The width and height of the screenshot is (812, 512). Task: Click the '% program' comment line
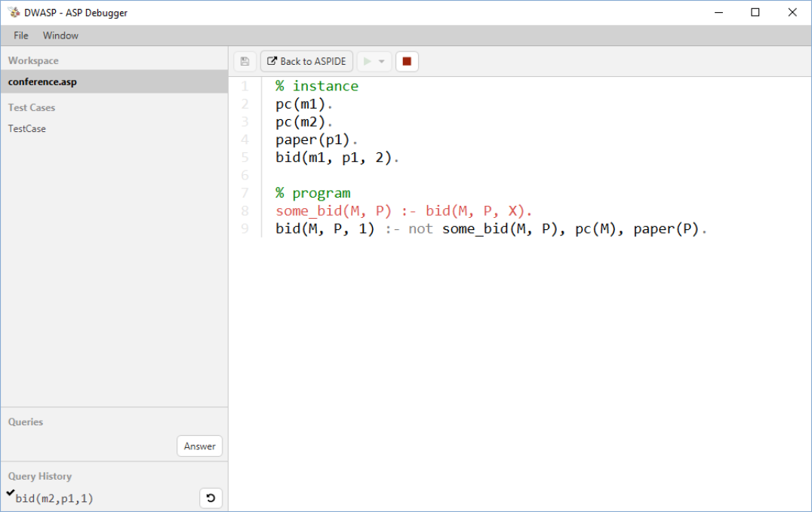[312, 193]
